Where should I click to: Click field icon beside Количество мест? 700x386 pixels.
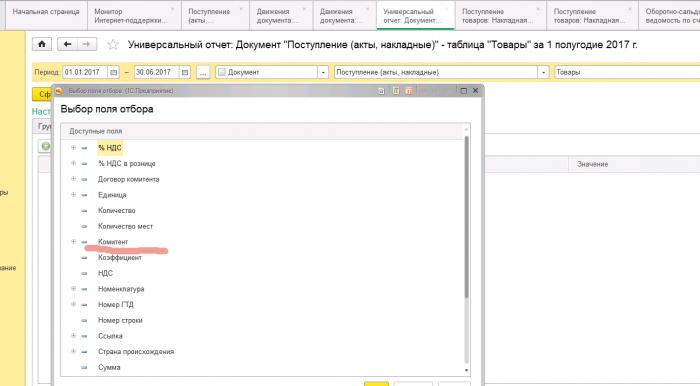pos(84,226)
